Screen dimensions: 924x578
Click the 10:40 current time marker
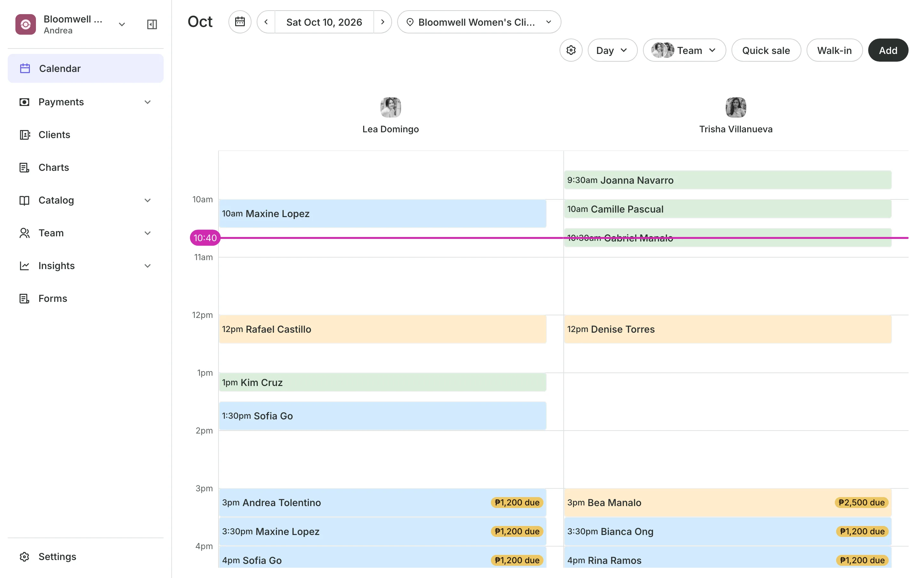click(x=205, y=238)
